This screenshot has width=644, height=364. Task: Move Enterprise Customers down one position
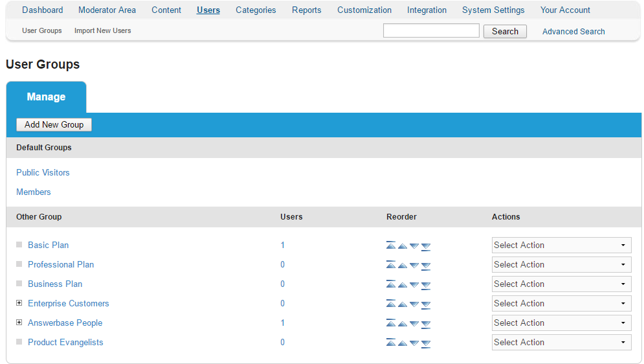[x=414, y=304]
